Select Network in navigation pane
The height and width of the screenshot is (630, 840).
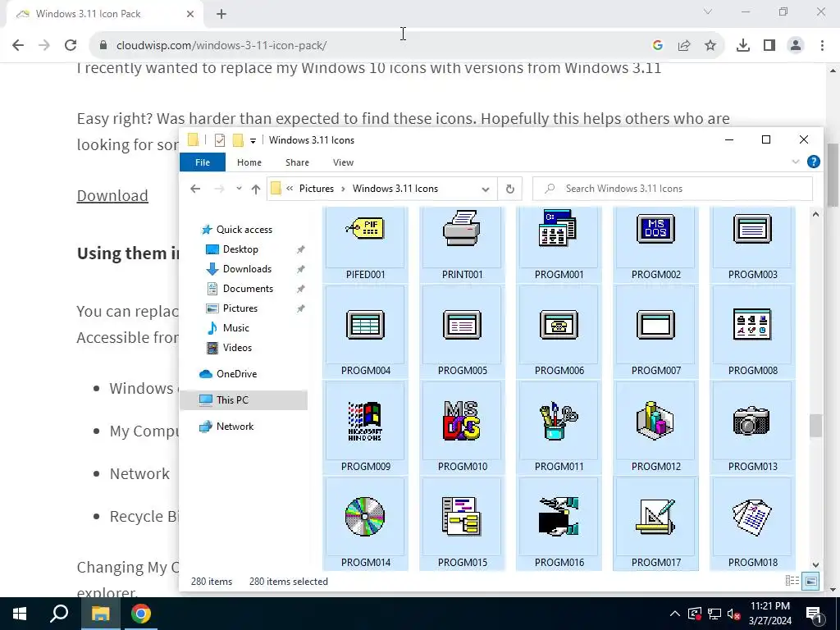pyautogui.click(x=235, y=427)
